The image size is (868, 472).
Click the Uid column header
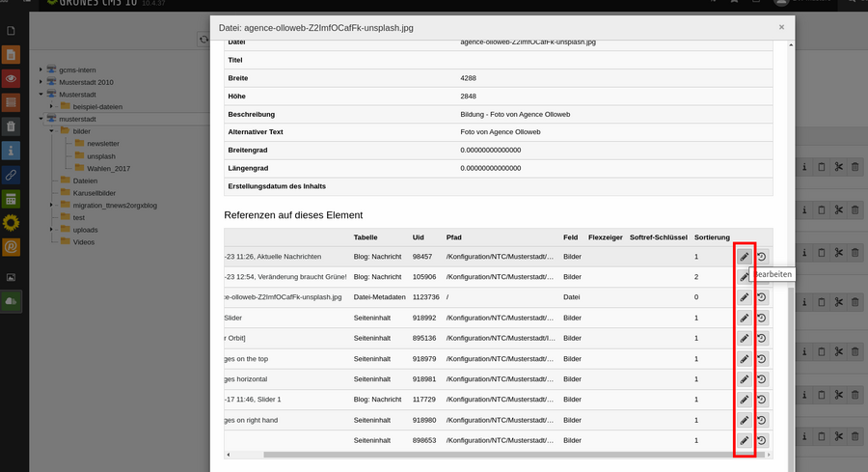(418, 237)
